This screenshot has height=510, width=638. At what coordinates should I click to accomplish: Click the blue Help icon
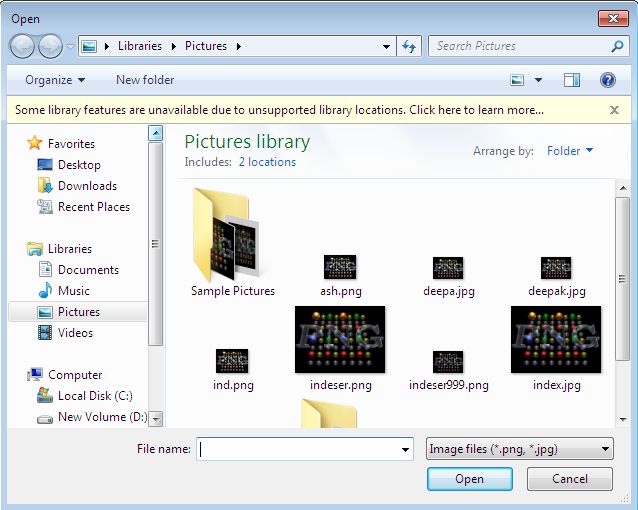(x=607, y=80)
